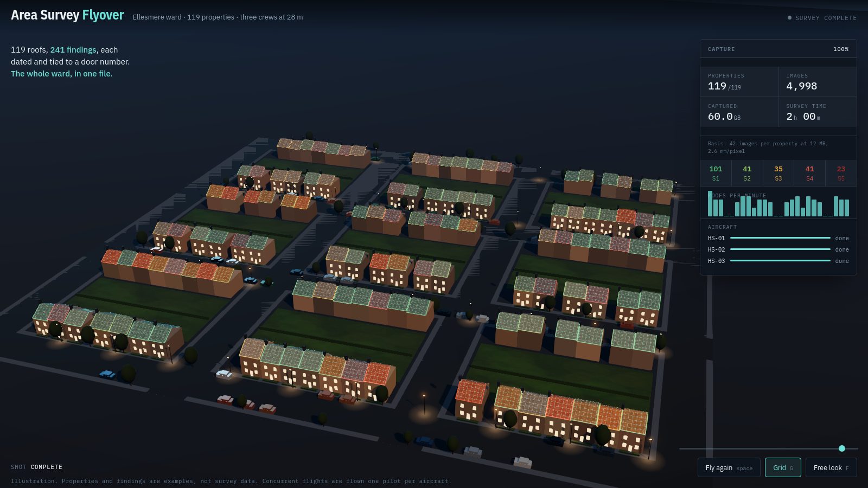The height and width of the screenshot is (488, 868).
Task: Select the S3 severity count 35
Action: [x=778, y=173]
